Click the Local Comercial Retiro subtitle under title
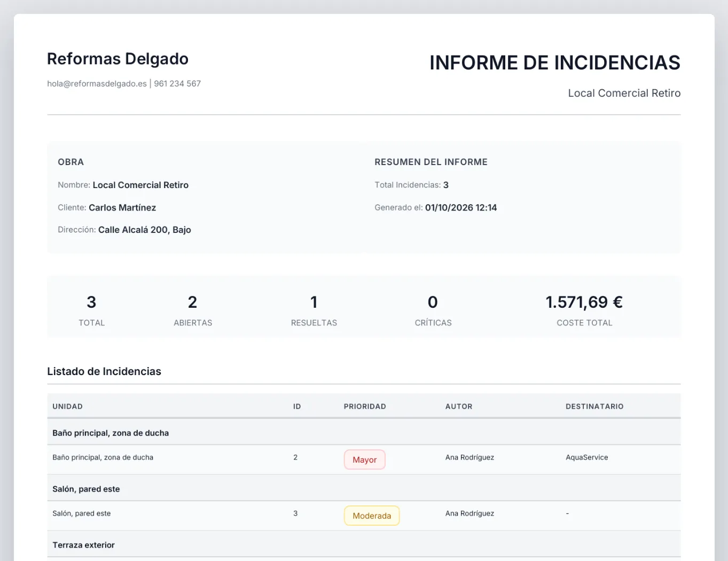Image resolution: width=728 pixels, height=561 pixels. 624,93
